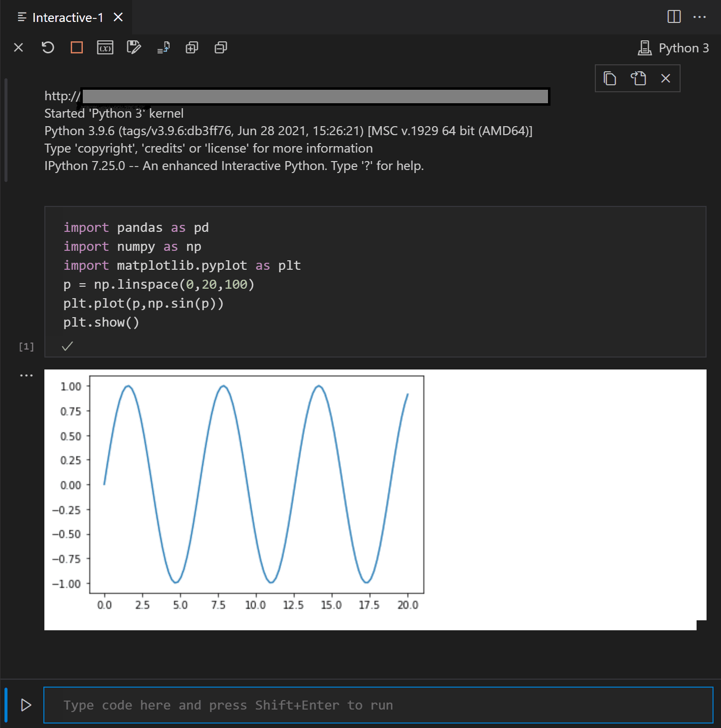The image size is (721, 728).
Task: Select the Python 3 kernel picker
Action: pyautogui.click(x=673, y=48)
